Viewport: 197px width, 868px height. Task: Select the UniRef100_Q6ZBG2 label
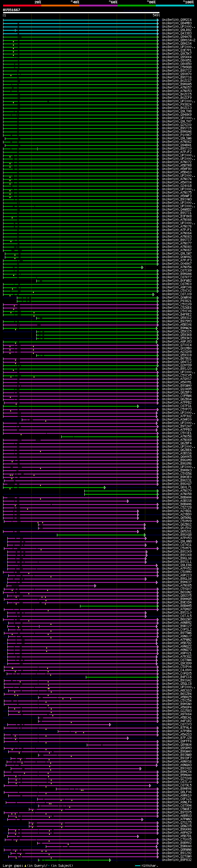click(177, 524)
